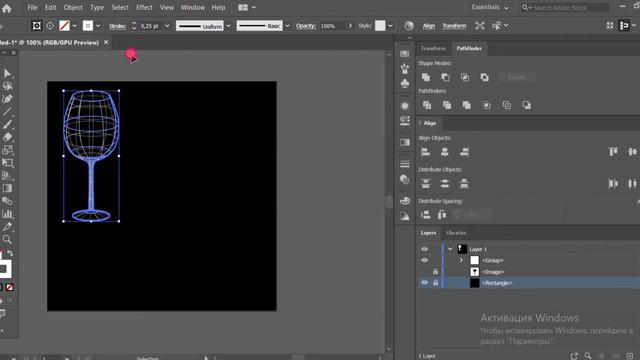640x360 pixels.
Task: Switch to Transform panel tab
Action: tap(433, 48)
